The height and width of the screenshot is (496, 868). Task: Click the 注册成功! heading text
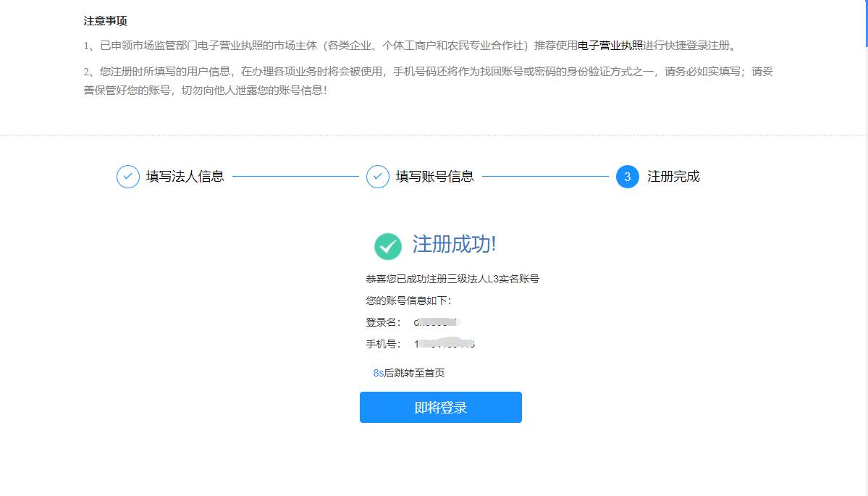(x=454, y=245)
